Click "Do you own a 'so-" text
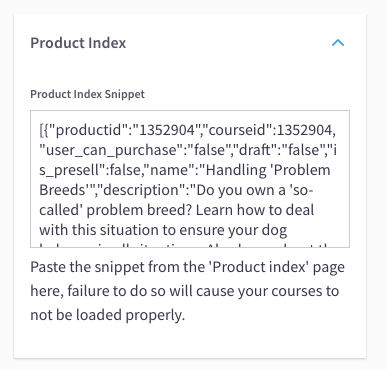 point(254,190)
